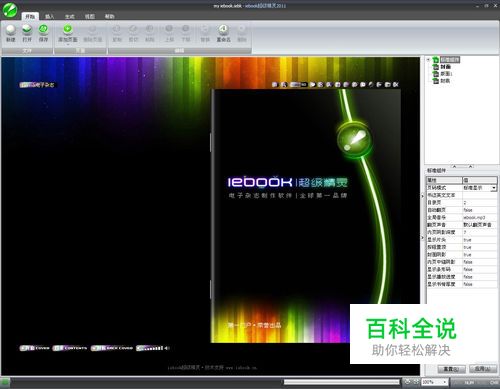Select the 封面 cover page in tree
Screen dimensions: 500x389
pos(446,67)
